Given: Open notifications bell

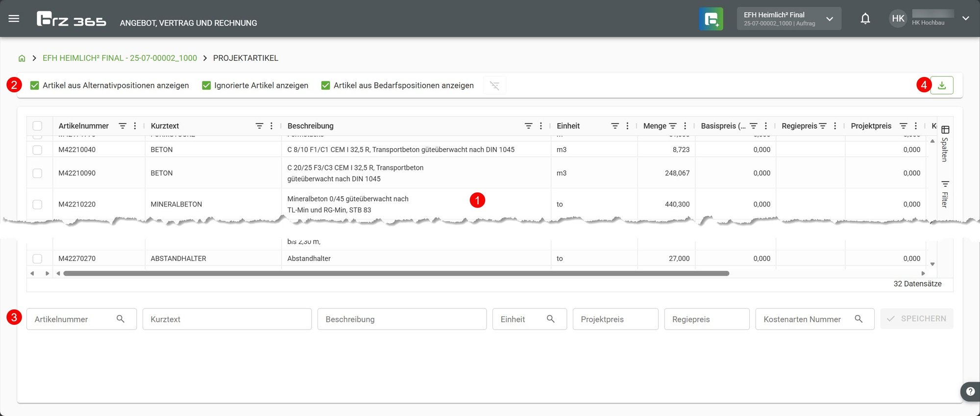Looking at the screenshot, I should coord(865,19).
